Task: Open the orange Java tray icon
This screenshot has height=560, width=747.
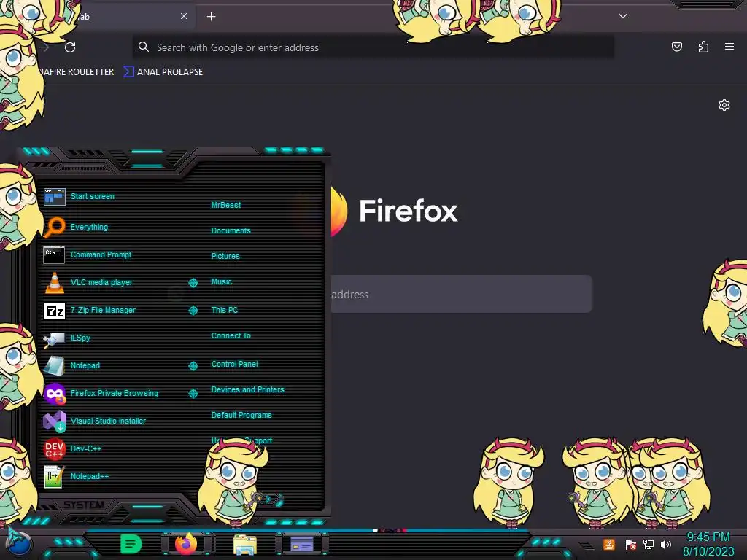Action: pyautogui.click(x=609, y=544)
